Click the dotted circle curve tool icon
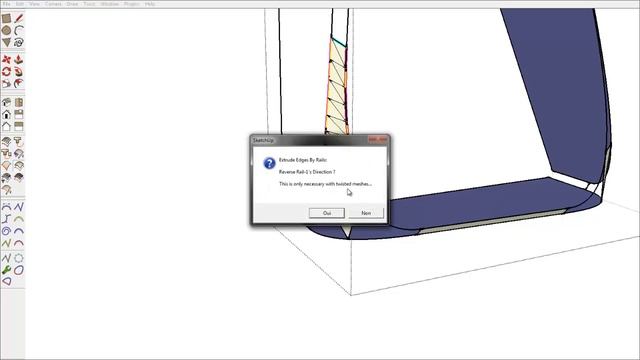640x360 pixels. 19,258
